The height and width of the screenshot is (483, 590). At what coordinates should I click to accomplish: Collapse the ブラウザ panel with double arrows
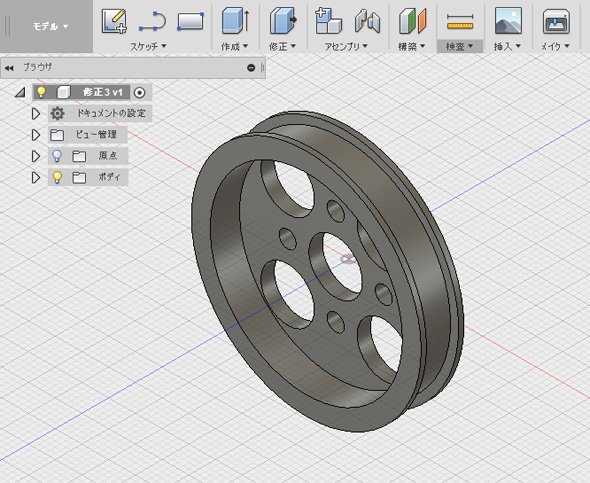click(9, 68)
